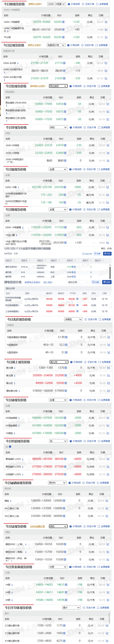Viewport: 114px width, 644px height.
Task: Click the help icon next to the 钨 subheading
Action: (x=10, y=446)
